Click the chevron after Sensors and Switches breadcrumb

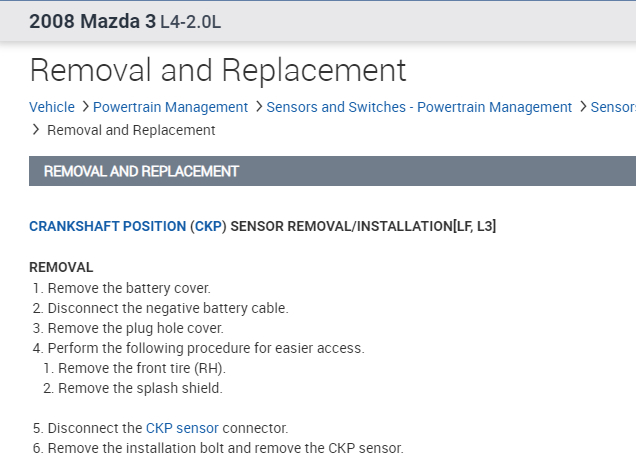583,107
